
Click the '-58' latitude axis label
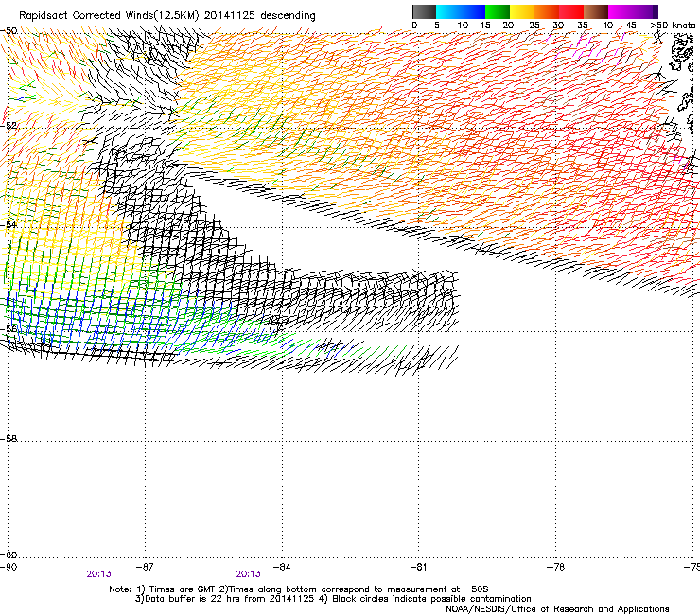coord(9,439)
